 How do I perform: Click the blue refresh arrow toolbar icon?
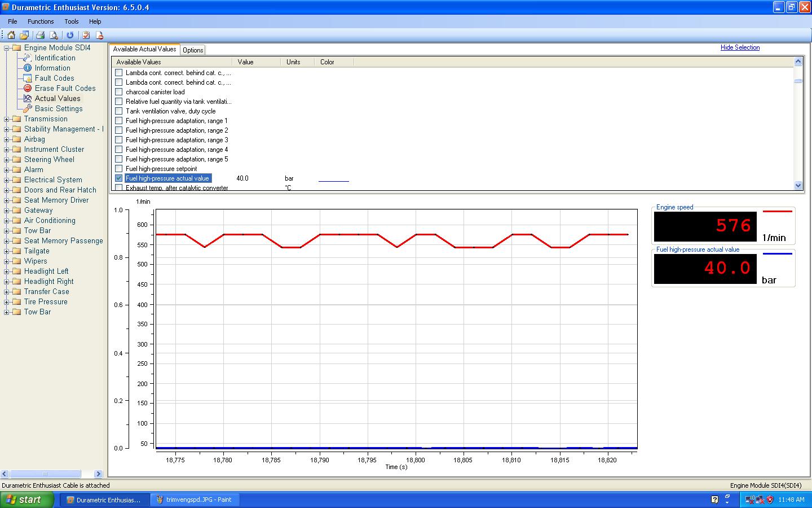click(x=70, y=35)
